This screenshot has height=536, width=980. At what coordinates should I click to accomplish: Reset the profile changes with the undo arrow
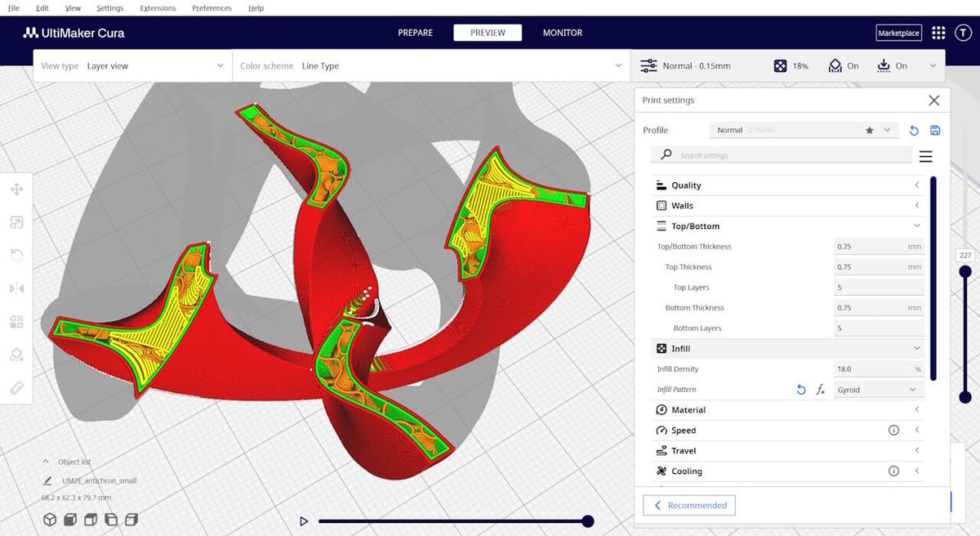coord(915,130)
